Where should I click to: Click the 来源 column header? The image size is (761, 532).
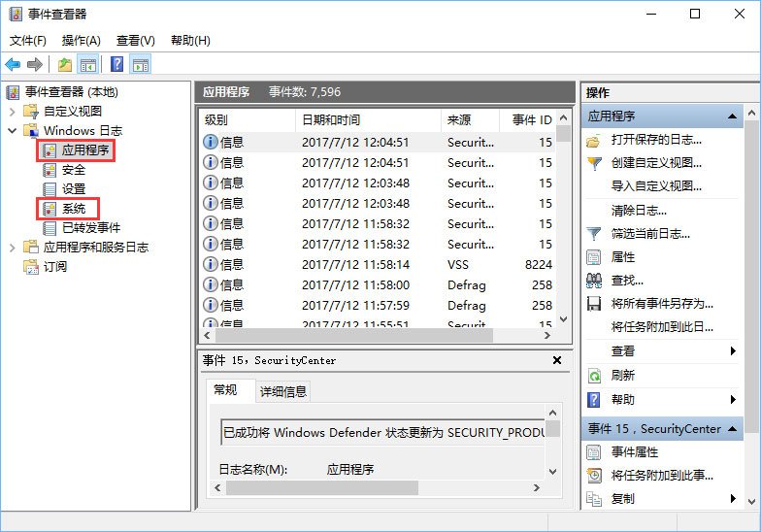[459, 119]
